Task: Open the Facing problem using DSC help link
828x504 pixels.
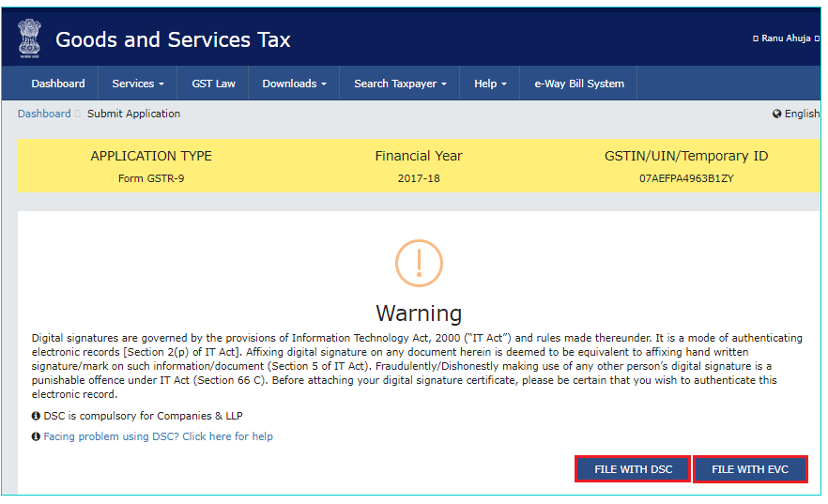Action: tap(158, 436)
